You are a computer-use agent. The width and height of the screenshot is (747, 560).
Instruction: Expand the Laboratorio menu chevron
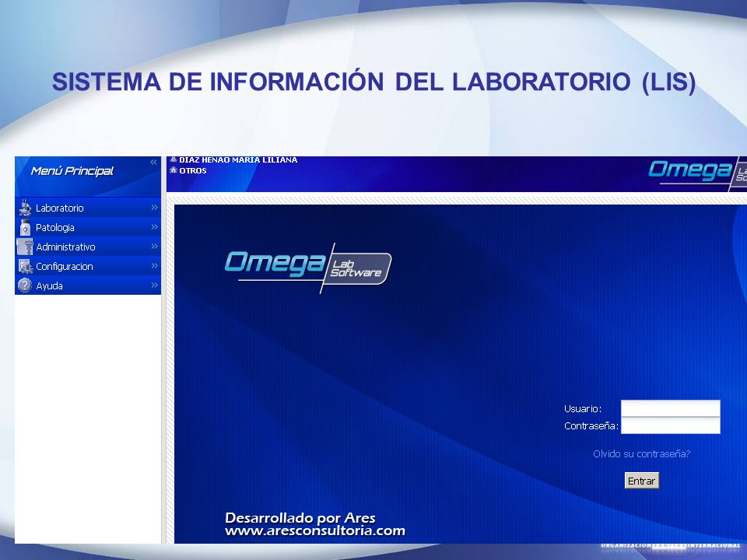coord(154,208)
